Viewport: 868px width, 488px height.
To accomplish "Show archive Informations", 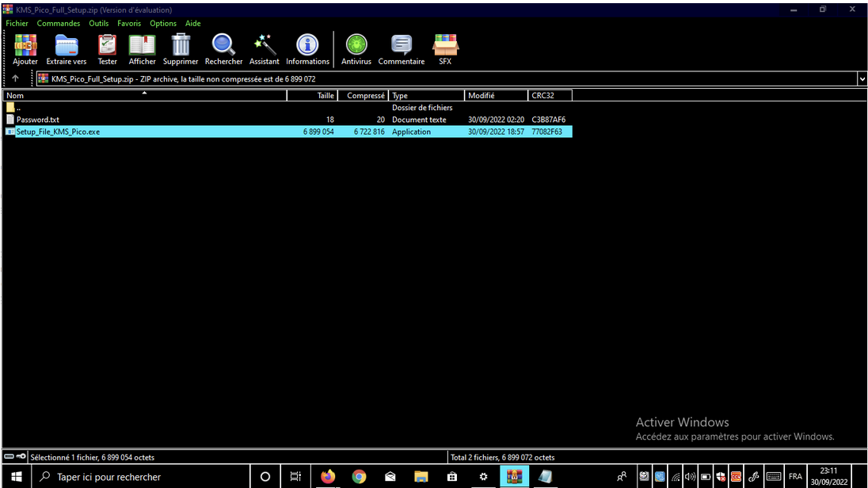I will pos(307,49).
